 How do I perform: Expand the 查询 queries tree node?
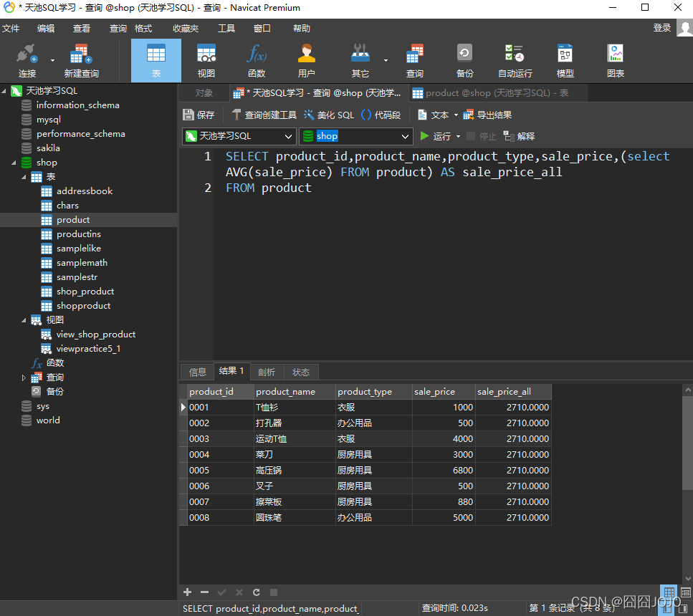pyautogui.click(x=24, y=377)
